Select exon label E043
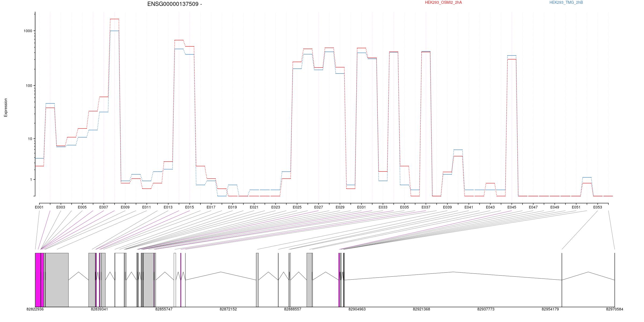644x322 pixels. [x=490, y=207]
